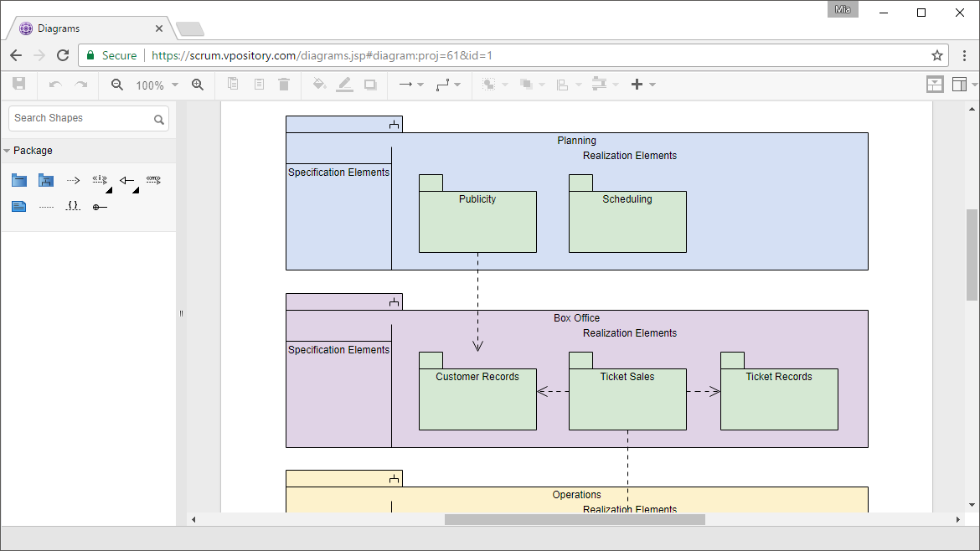Toggle the format panel layout icon
Viewport: 980px width, 551px height.
[x=959, y=85]
